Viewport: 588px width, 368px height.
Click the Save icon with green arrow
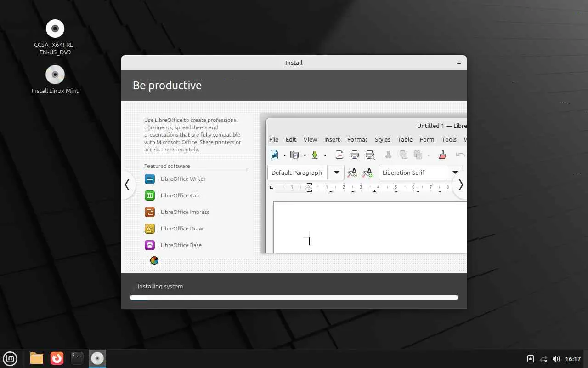[x=315, y=155]
